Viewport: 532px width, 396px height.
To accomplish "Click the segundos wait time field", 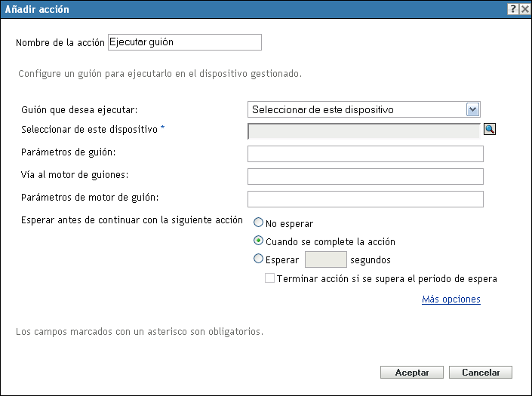I will pos(325,260).
